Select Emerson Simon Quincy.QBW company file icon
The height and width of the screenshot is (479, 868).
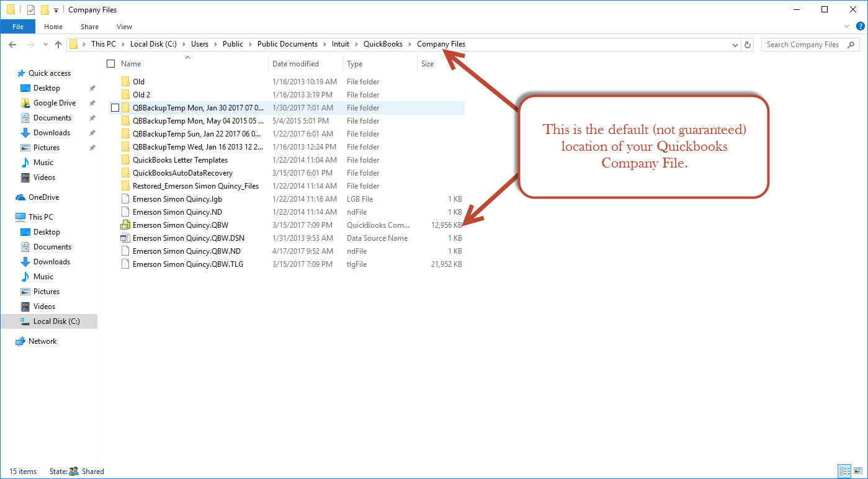(x=125, y=225)
